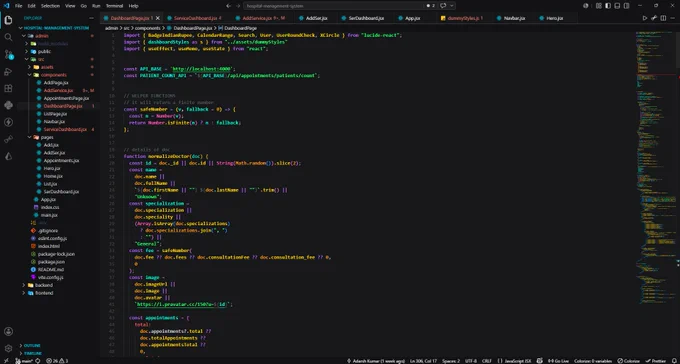Open the Selection menu
680x364 pixels.
pyautogui.click(x=50, y=6)
